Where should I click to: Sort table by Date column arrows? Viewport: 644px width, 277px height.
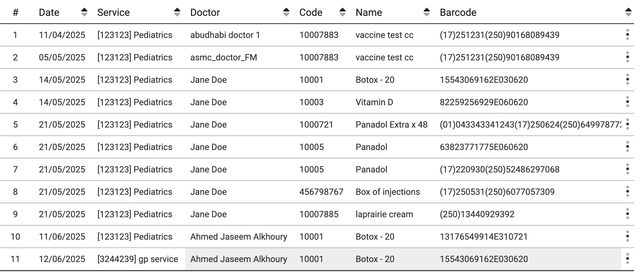click(x=84, y=12)
